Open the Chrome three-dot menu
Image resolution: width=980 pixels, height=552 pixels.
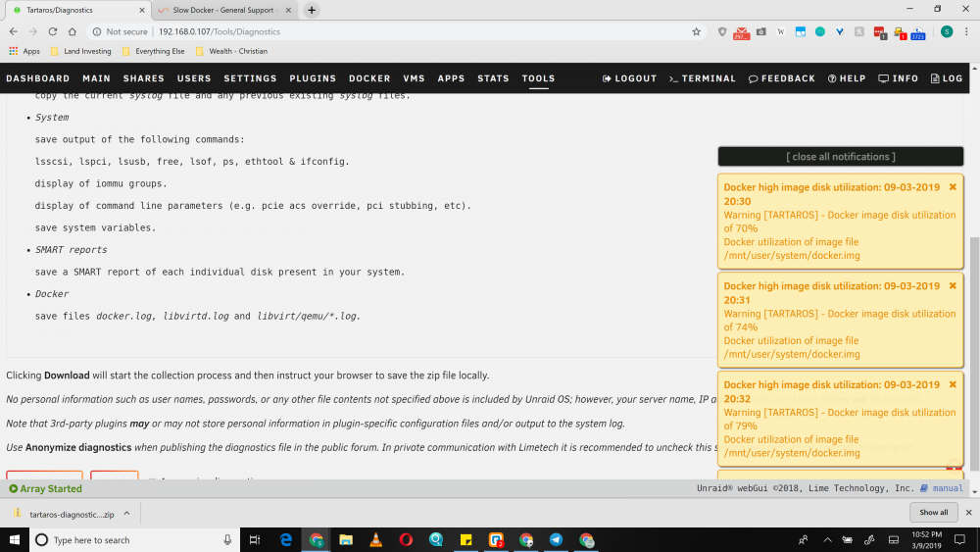966,31
